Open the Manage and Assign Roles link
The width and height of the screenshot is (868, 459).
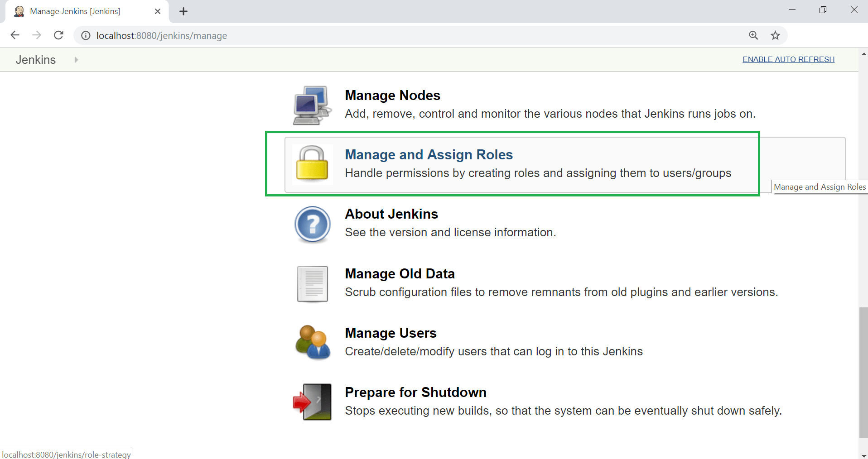click(x=429, y=155)
